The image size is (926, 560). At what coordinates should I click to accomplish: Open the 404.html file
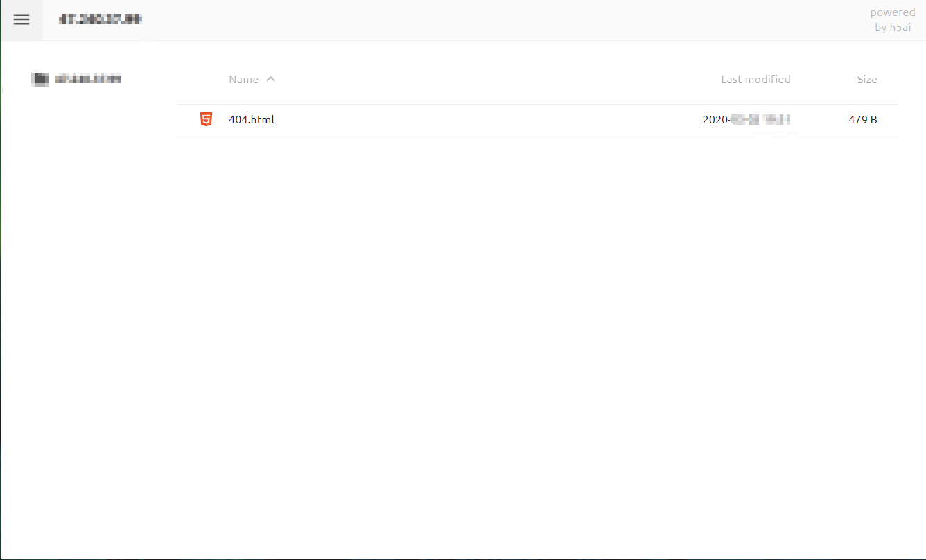point(252,119)
